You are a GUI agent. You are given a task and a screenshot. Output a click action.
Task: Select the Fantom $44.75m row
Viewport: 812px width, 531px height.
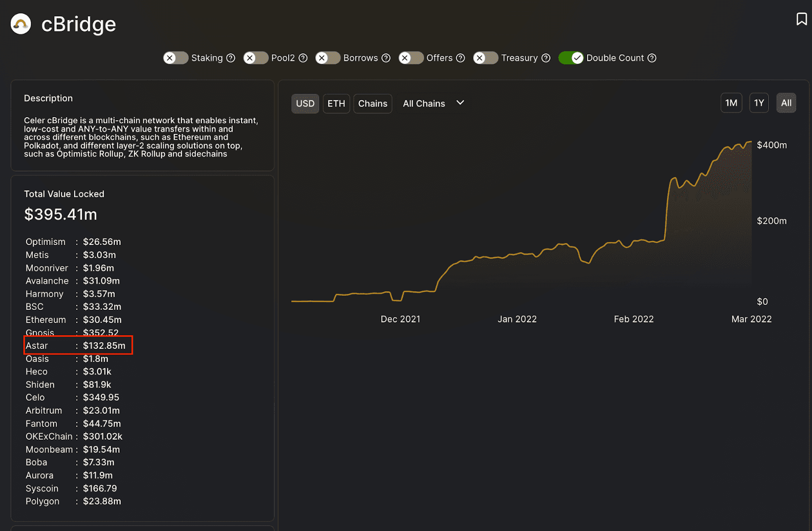pos(73,424)
